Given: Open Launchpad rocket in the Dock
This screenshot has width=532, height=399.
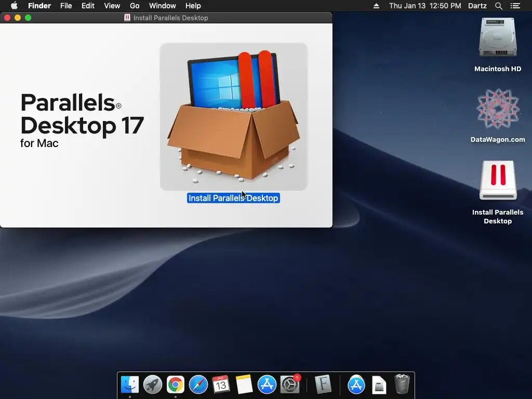Looking at the screenshot, I should [x=153, y=384].
